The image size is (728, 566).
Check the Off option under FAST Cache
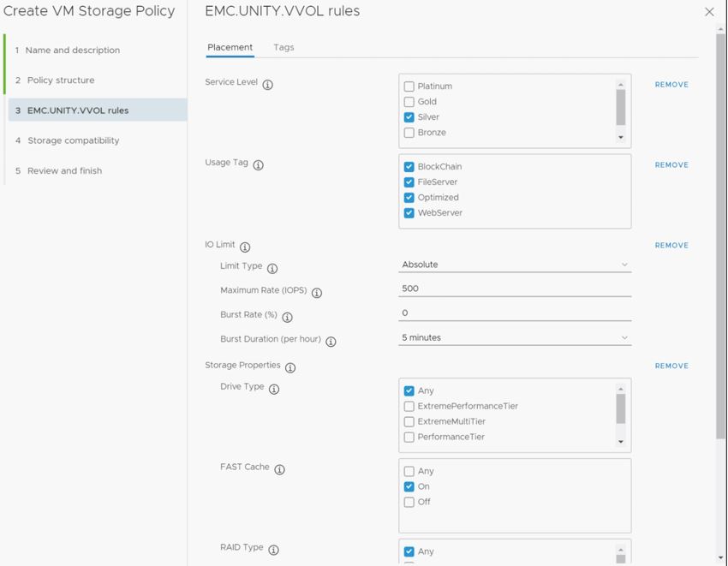409,503
